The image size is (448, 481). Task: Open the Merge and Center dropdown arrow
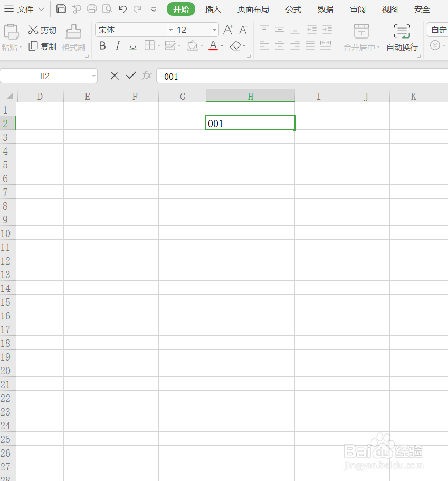click(378, 47)
